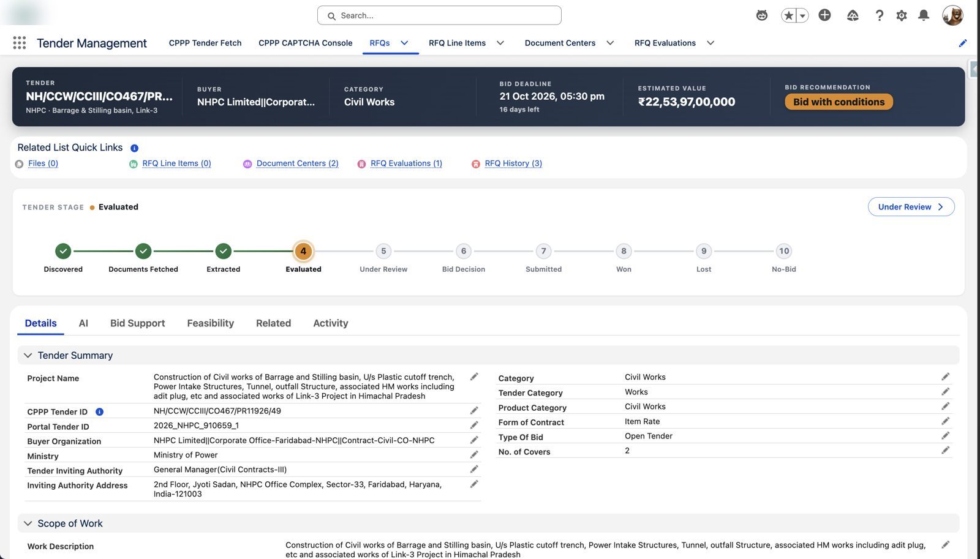The image size is (980, 559).
Task: Open the Setup gear icon
Action: coord(901,15)
